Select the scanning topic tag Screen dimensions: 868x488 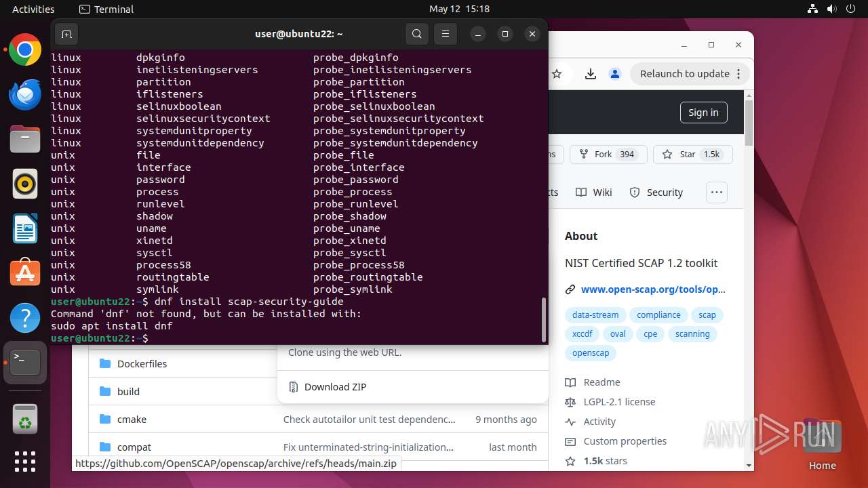coord(692,334)
